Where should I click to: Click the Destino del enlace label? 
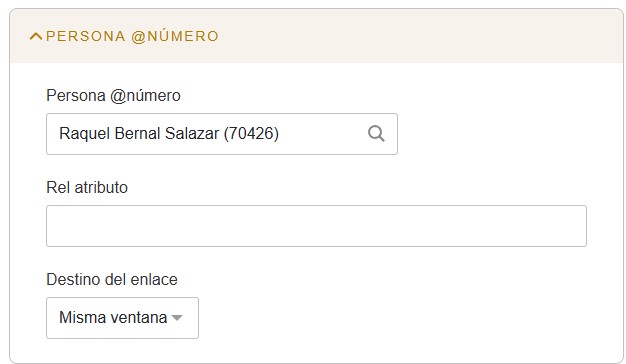pyautogui.click(x=112, y=279)
